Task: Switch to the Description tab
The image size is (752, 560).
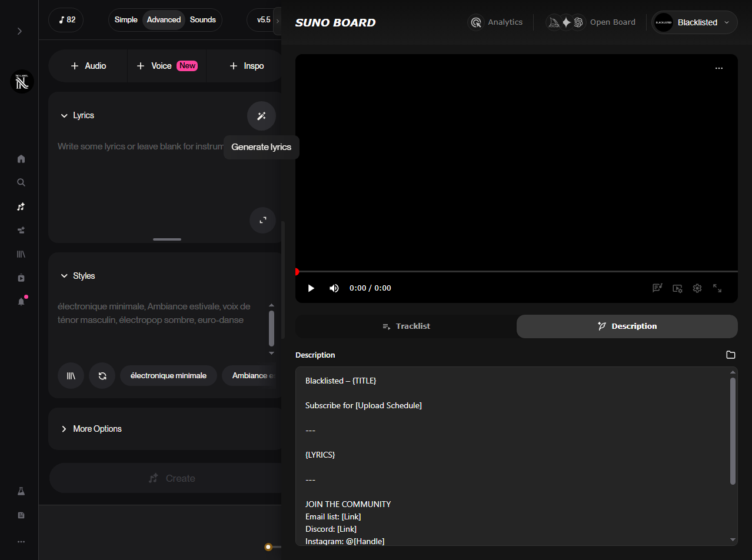Action: point(627,326)
